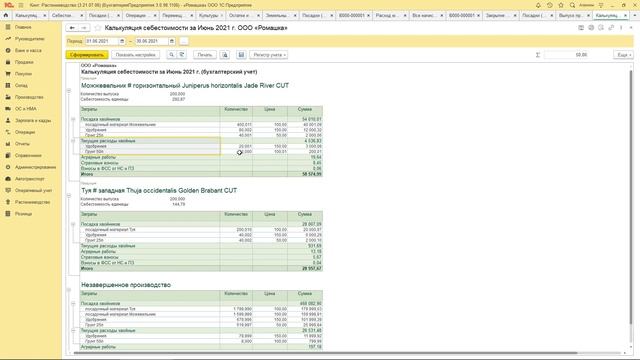Click the period selection ellipsis button
Image resolution: width=640 pixels, height=360 pixels.
[x=184, y=41]
